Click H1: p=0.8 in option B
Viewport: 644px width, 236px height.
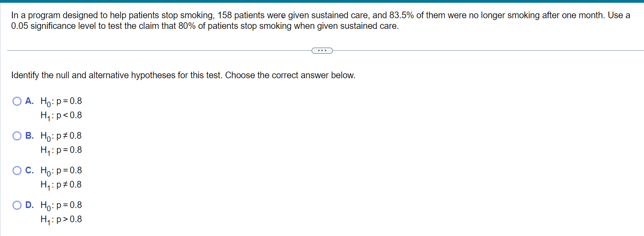61,150
